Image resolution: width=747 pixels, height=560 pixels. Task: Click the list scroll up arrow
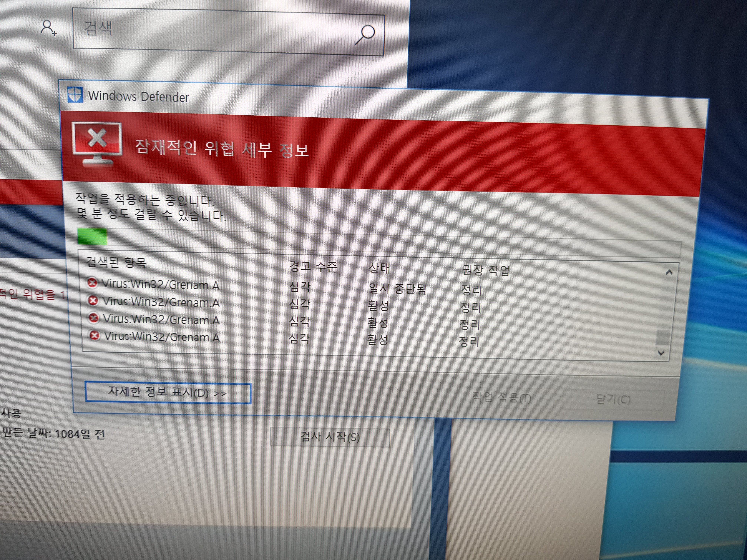tap(669, 272)
